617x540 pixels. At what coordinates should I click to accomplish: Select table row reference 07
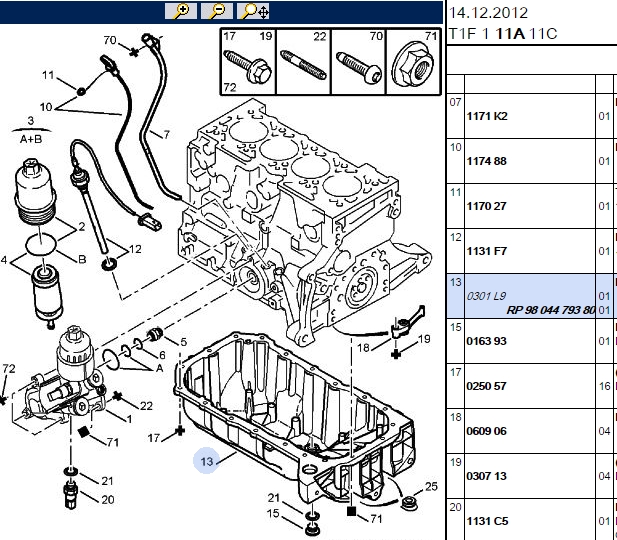tap(455, 102)
